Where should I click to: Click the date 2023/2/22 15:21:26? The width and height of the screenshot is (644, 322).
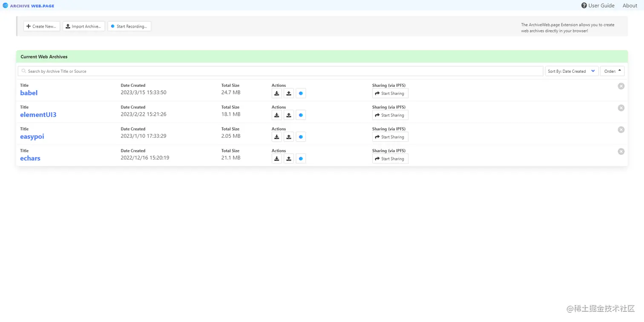pyautogui.click(x=144, y=114)
